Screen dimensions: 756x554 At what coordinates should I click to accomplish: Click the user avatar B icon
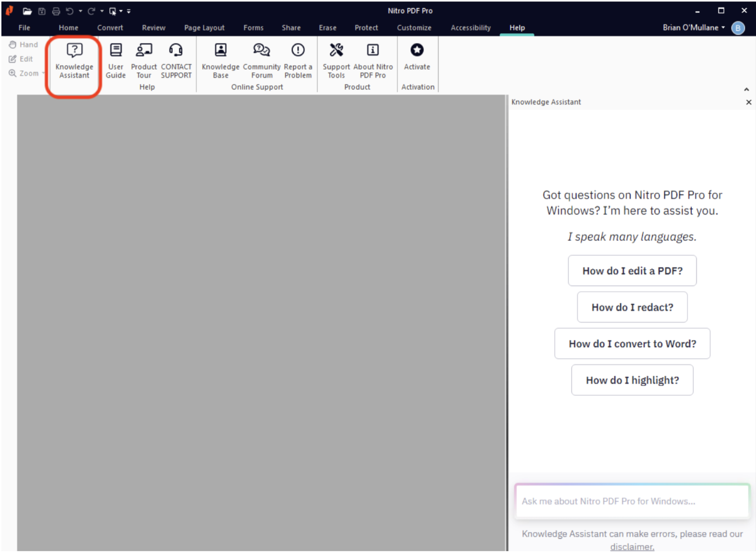tap(738, 28)
